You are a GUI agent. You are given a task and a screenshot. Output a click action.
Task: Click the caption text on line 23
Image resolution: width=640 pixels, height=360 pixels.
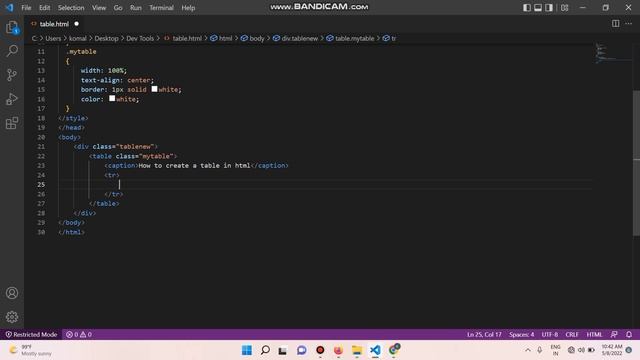(194, 165)
